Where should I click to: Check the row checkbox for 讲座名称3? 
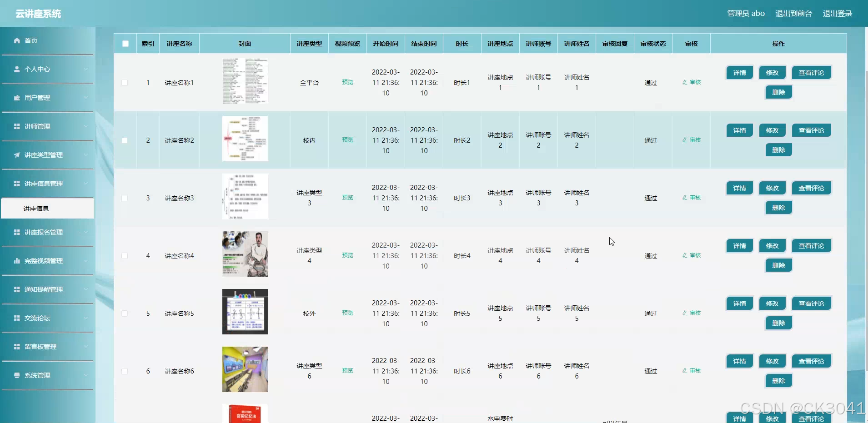[125, 198]
